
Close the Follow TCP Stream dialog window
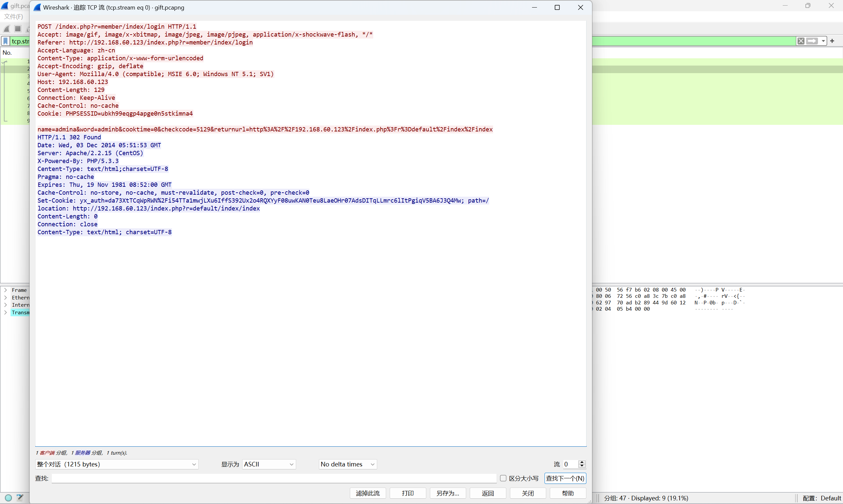click(580, 8)
